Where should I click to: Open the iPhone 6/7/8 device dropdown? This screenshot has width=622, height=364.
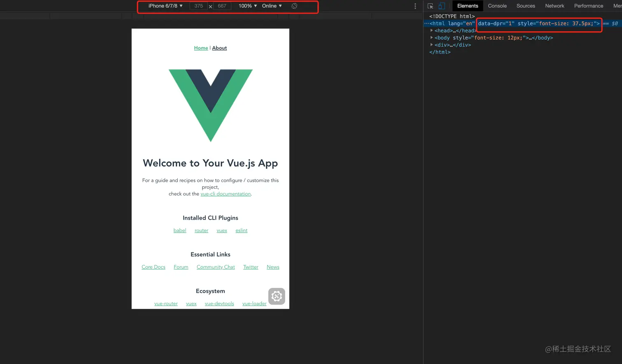(165, 6)
